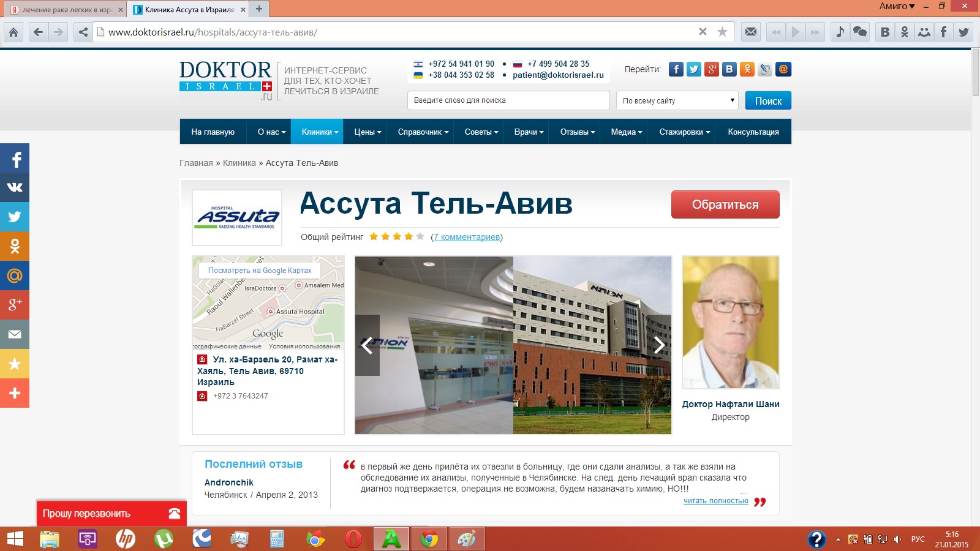Share via Twitter in left sidebar
The image size is (980, 551).
coord(15,217)
